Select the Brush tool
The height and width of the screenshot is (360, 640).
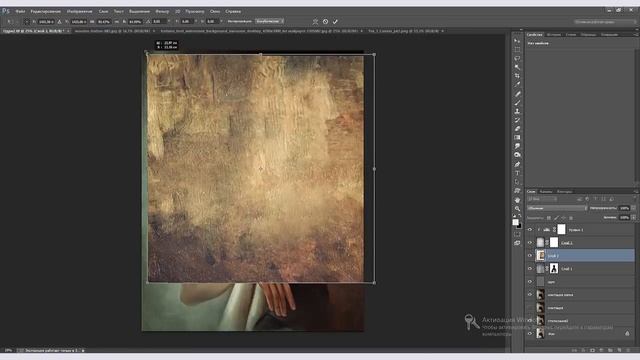click(x=517, y=102)
